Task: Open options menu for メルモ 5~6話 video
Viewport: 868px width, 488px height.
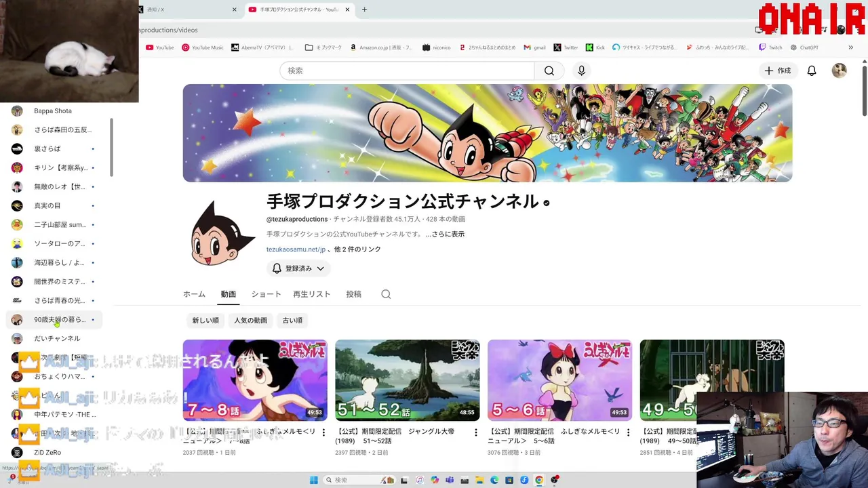Action: pos(628,432)
